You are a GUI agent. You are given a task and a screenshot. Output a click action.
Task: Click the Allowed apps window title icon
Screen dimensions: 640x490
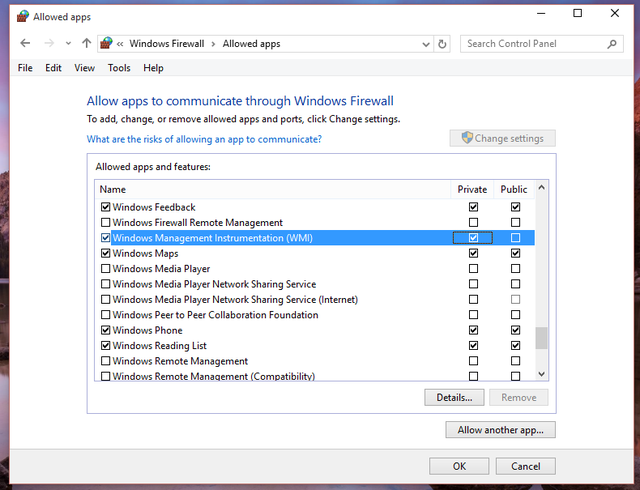(23, 17)
